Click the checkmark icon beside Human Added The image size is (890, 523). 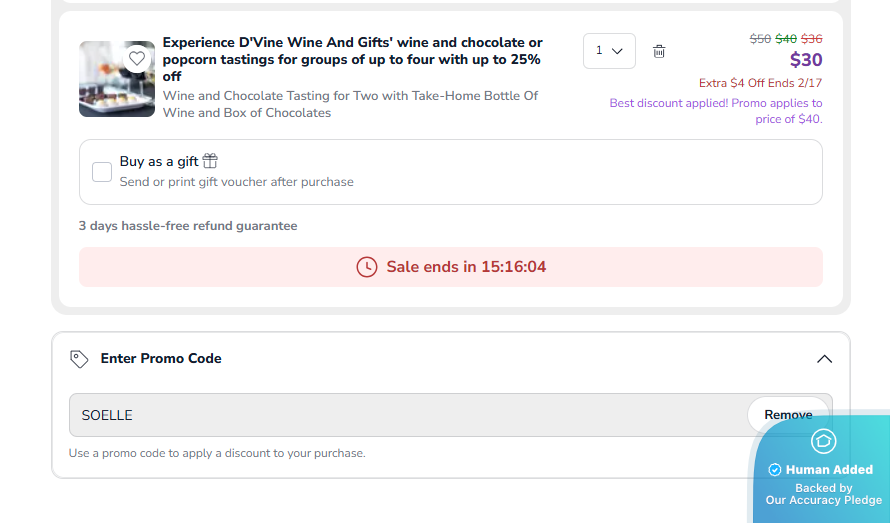point(774,470)
